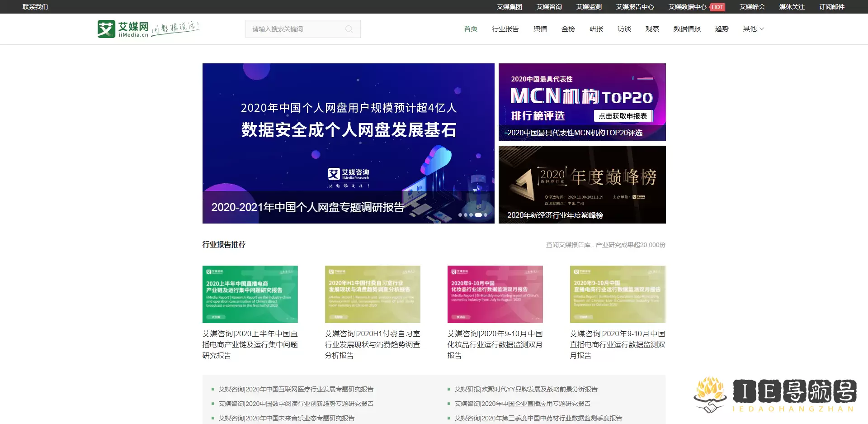Click the 2020中国最具代表性MCN机构TOP20评选 caption
The width and height of the screenshot is (868, 424).
click(575, 133)
